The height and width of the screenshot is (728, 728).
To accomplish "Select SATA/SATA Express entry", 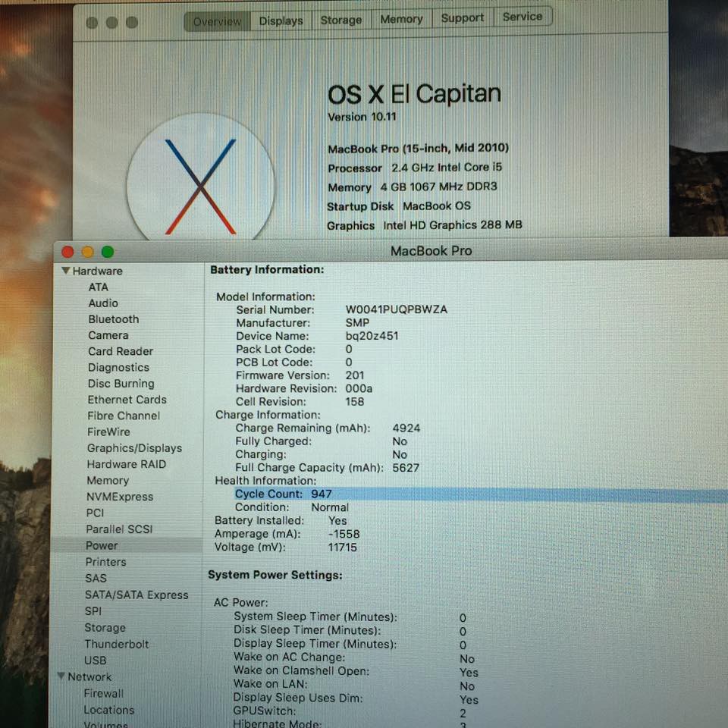I will 136,595.
